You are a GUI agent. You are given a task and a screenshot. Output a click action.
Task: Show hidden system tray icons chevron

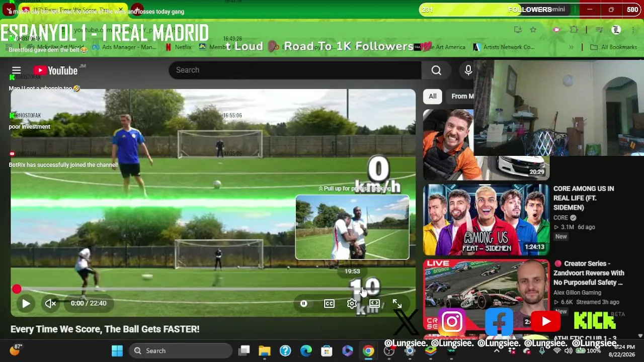point(497,351)
